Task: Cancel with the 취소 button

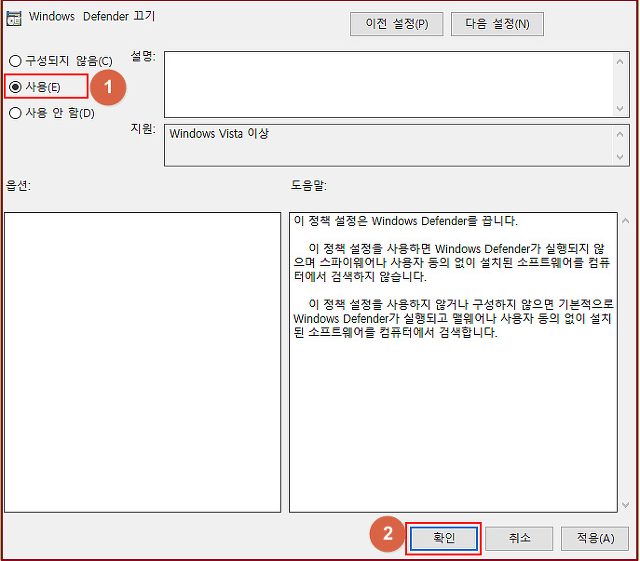Action: click(519, 538)
